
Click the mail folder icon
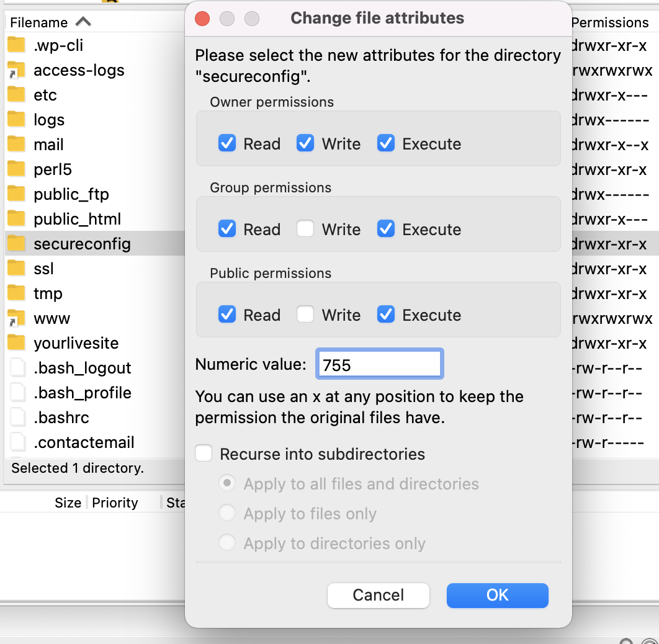click(x=16, y=144)
